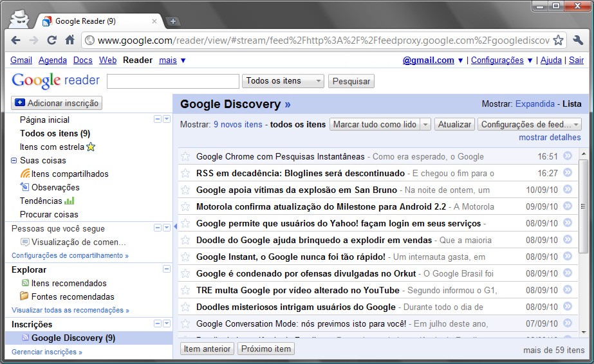This screenshot has height=364, width=594.
Task: Star the Orkut condenado item
Action: coord(185,273)
